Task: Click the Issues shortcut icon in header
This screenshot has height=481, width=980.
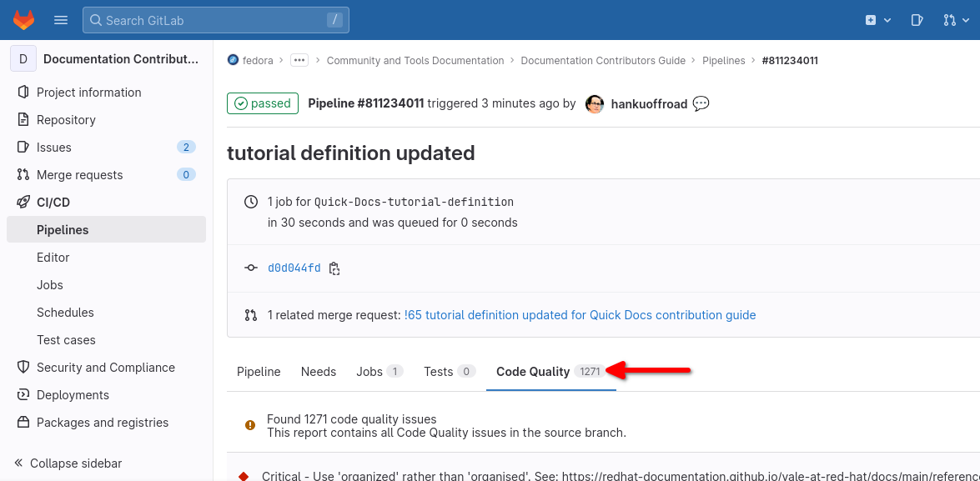Action: [917, 20]
